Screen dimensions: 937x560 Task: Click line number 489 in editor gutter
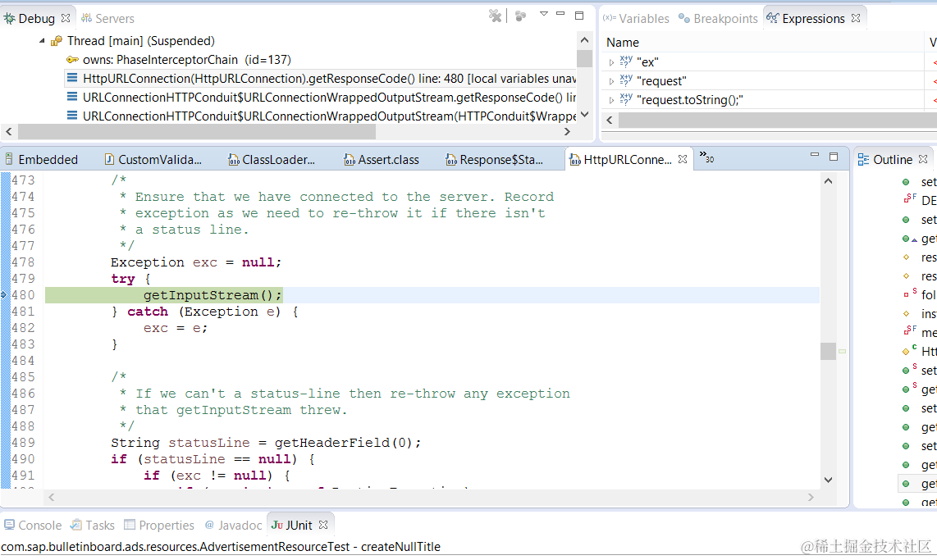click(23, 443)
